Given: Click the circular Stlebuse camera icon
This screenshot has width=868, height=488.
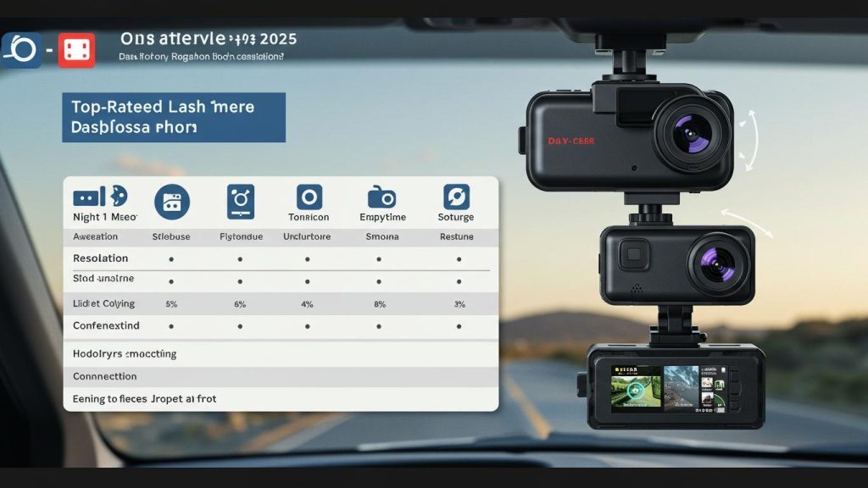Looking at the screenshot, I should 172,202.
